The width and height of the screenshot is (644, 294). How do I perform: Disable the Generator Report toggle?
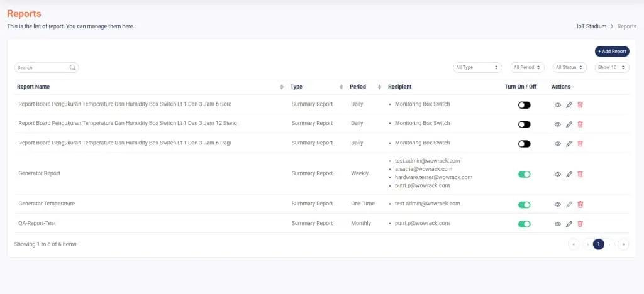[x=524, y=174]
